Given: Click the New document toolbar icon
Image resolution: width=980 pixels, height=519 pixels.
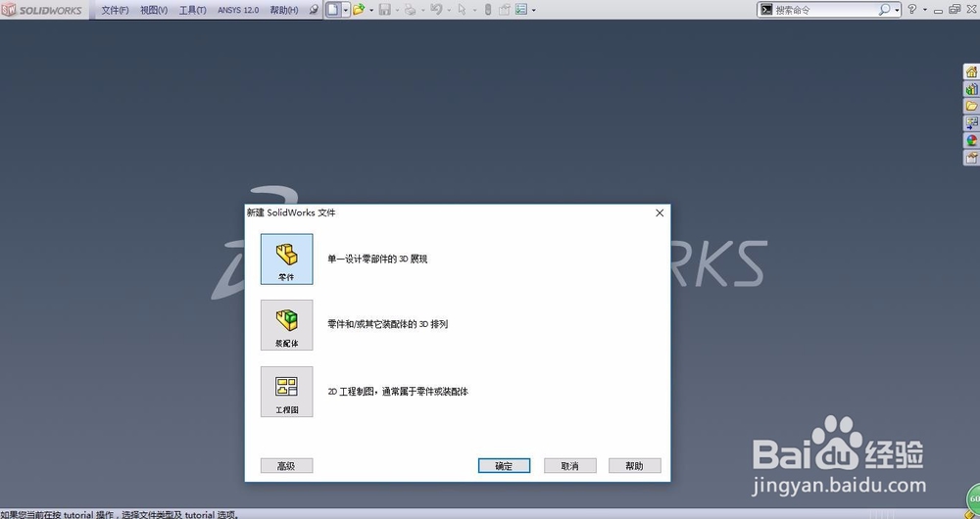Looking at the screenshot, I should [333, 10].
